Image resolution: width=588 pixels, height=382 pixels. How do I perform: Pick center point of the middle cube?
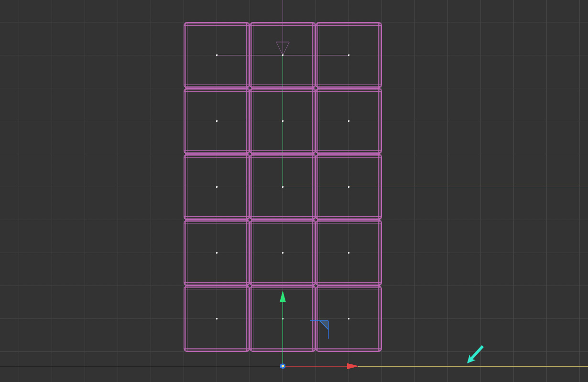point(283,187)
